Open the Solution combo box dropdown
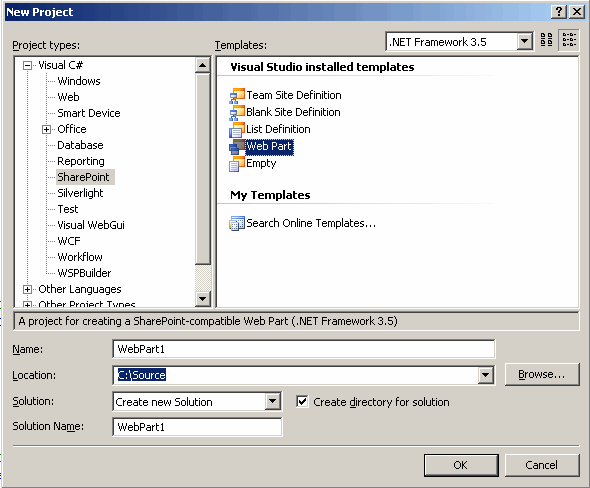This screenshot has width=590, height=488. (x=272, y=401)
